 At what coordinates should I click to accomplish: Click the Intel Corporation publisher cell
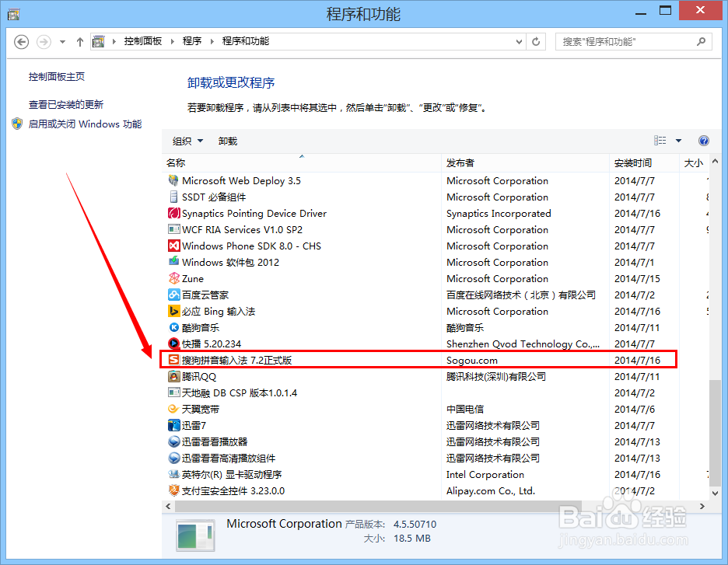(485, 474)
